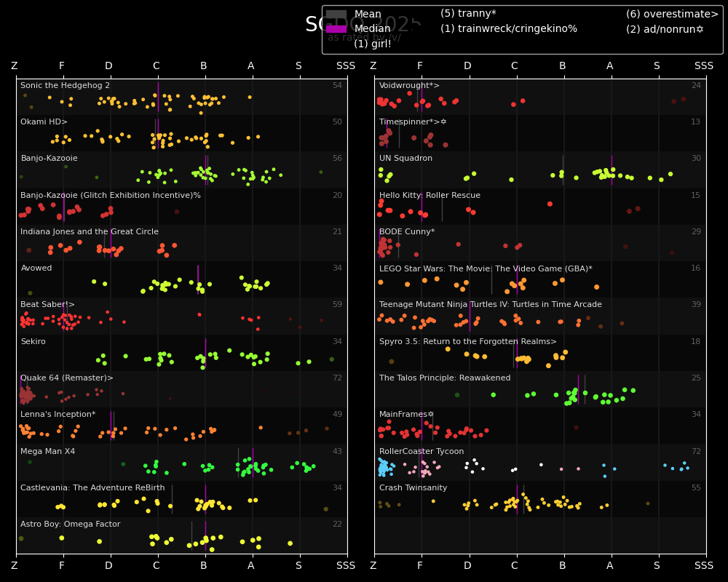Select "Indiana Jones and the Great Circle" title

click(90, 231)
